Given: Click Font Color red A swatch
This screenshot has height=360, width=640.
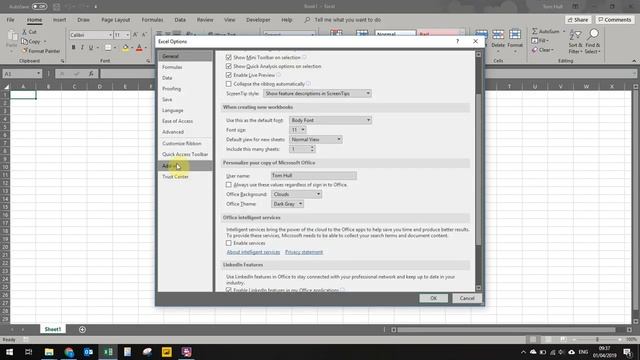Looking at the screenshot, I should click(139, 48).
